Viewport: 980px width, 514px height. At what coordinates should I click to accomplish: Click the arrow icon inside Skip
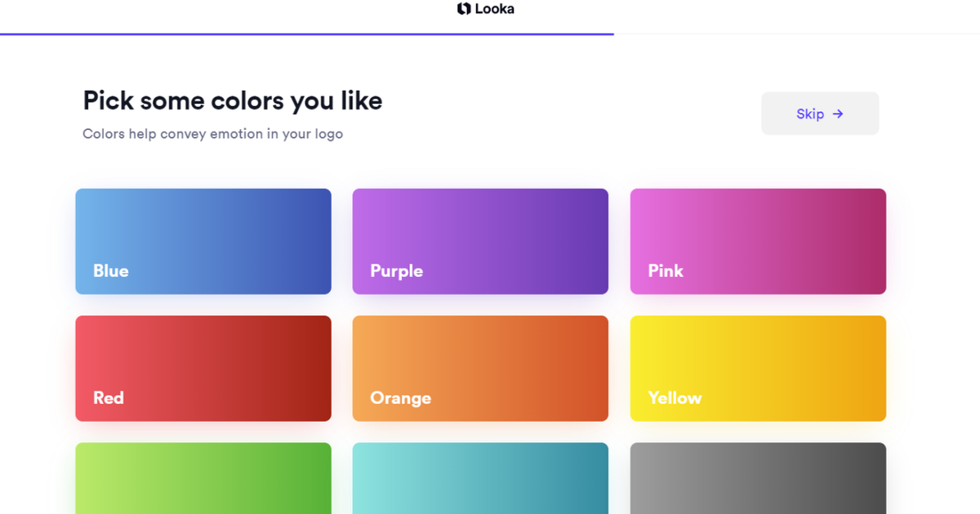838,114
